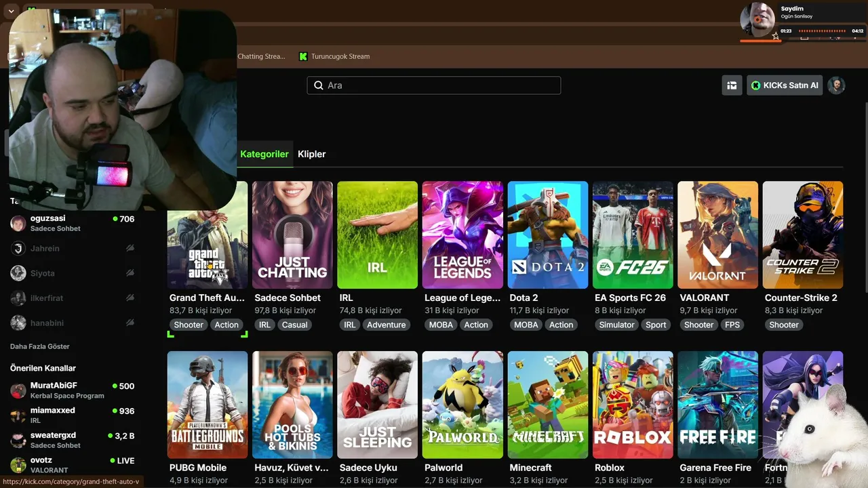Image resolution: width=868 pixels, height=488 pixels.
Task: Open the user profile avatar menu
Action: pos(836,85)
